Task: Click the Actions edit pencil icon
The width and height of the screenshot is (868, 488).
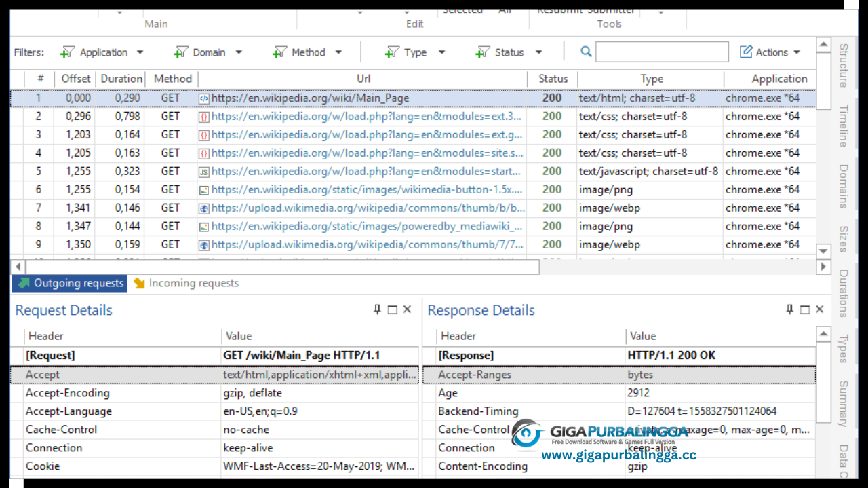Action: coord(746,52)
